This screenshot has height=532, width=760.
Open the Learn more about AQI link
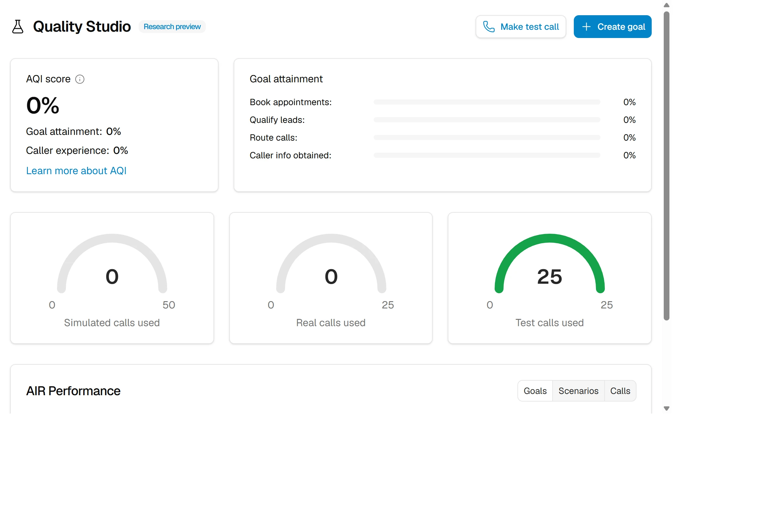(x=76, y=170)
